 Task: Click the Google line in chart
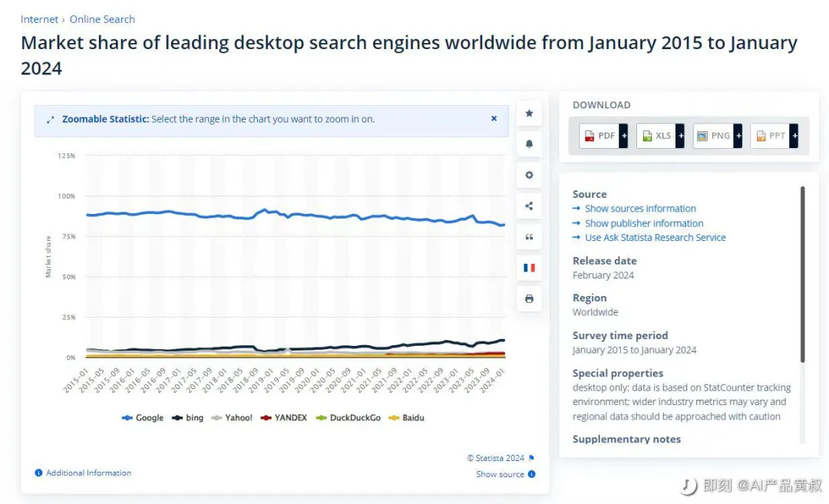pos(296,214)
